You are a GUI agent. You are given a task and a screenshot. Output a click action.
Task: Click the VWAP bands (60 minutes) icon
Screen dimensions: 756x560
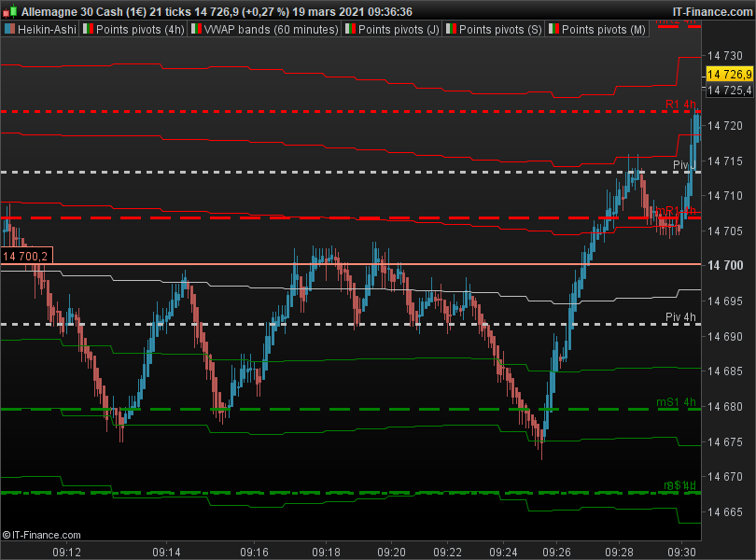[196, 29]
